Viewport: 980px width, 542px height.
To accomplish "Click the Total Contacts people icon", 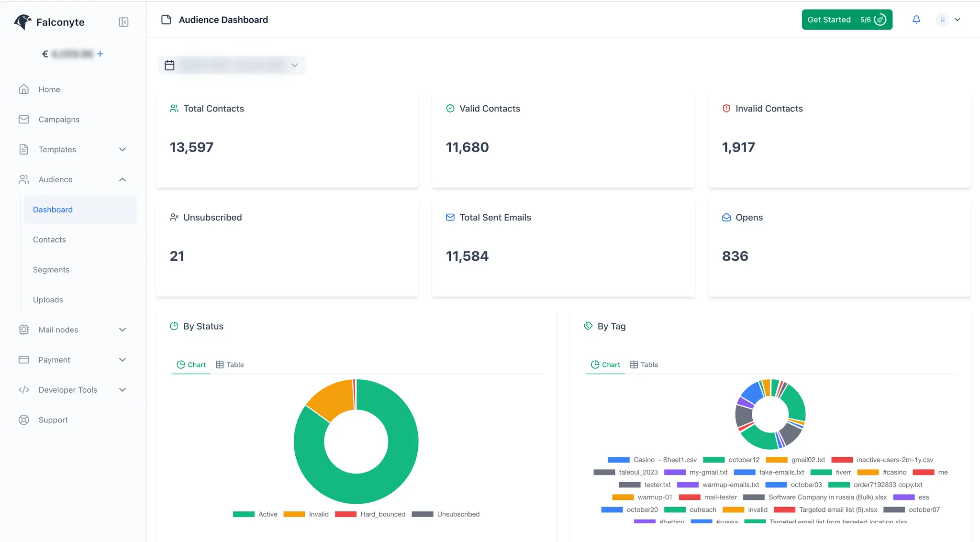I will click(174, 109).
